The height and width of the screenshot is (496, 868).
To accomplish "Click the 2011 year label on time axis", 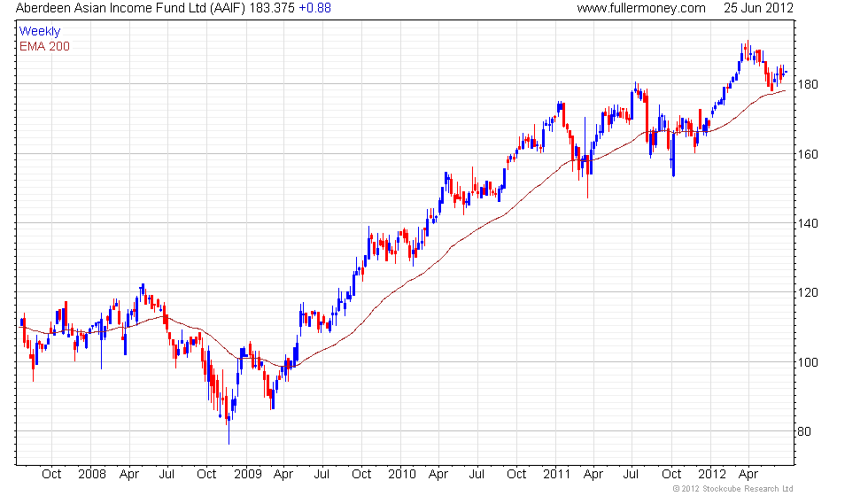I will (x=556, y=475).
